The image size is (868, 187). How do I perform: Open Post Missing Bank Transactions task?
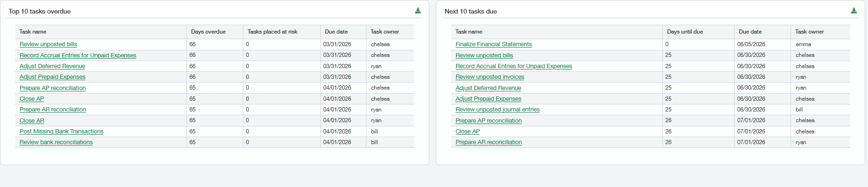pos(62,132)
